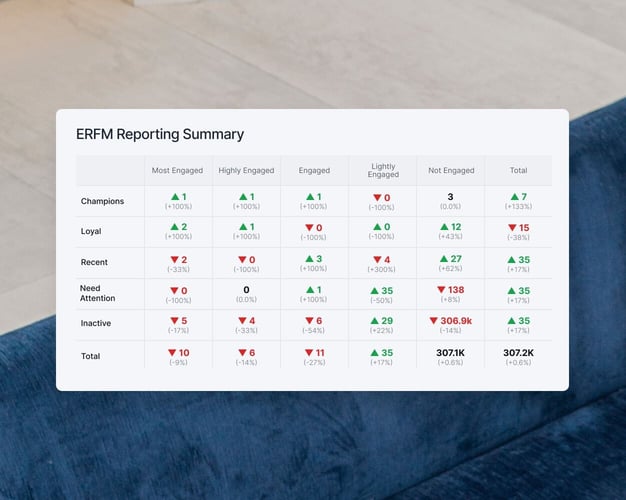Click Loyal Engaged column value 0
The height and width of the screenshot is (500, 626).
(319, 228)
